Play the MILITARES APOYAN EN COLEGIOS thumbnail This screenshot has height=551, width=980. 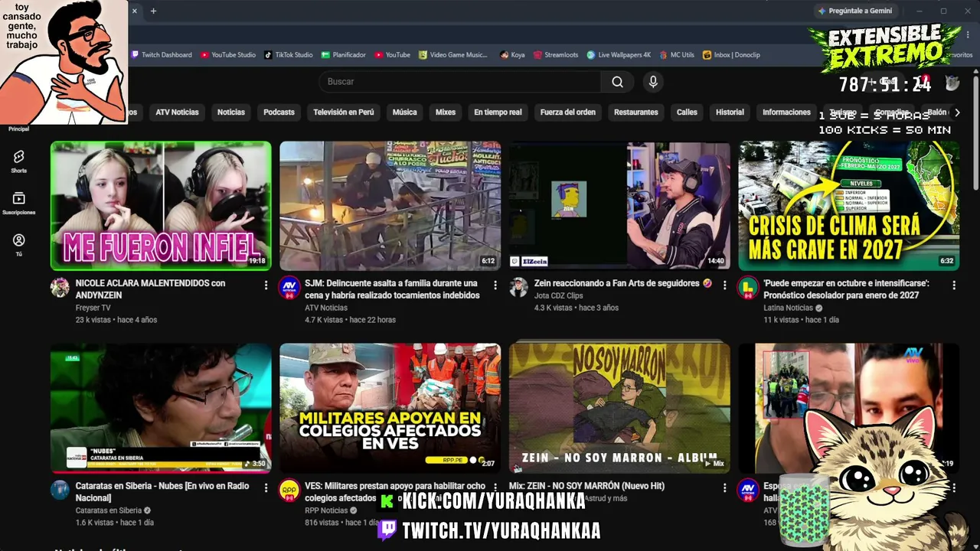click(x=390, y=408)
